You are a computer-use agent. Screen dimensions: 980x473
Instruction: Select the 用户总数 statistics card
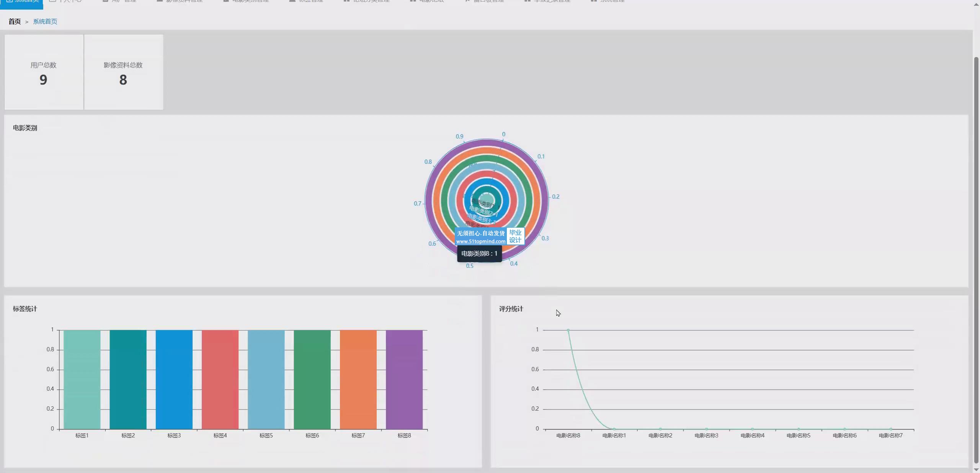[x=44, y=72]
